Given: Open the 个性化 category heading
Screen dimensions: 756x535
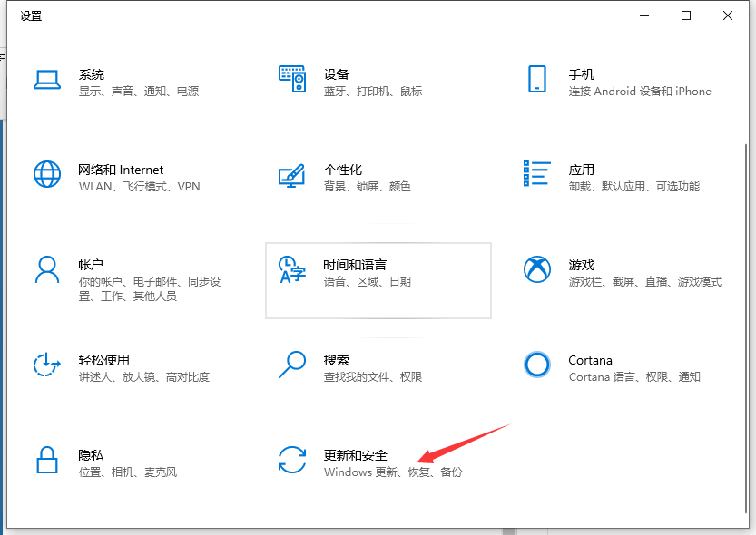Looking at the screenshot, I should (343, 170).
